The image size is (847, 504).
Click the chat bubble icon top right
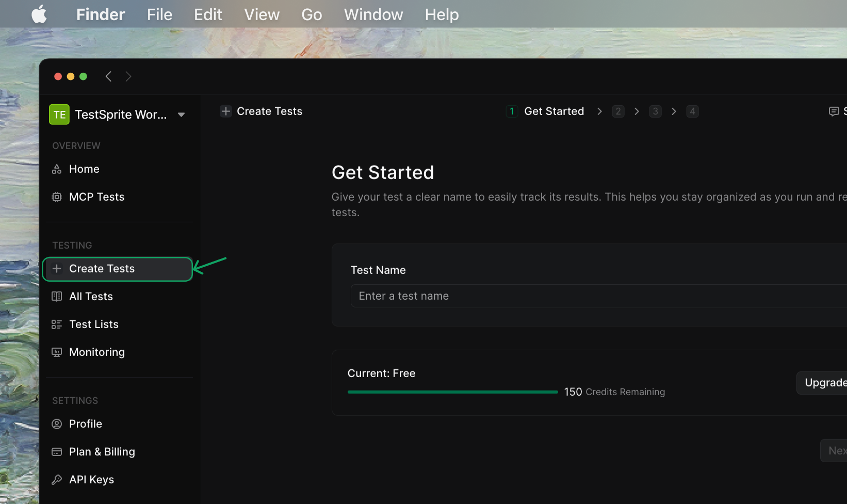(834, 111)
